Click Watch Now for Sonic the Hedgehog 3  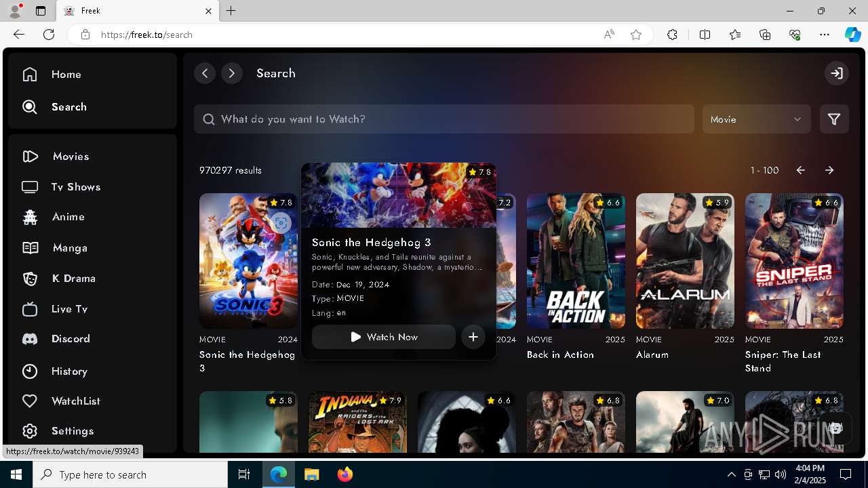click(x=384, y=337)
